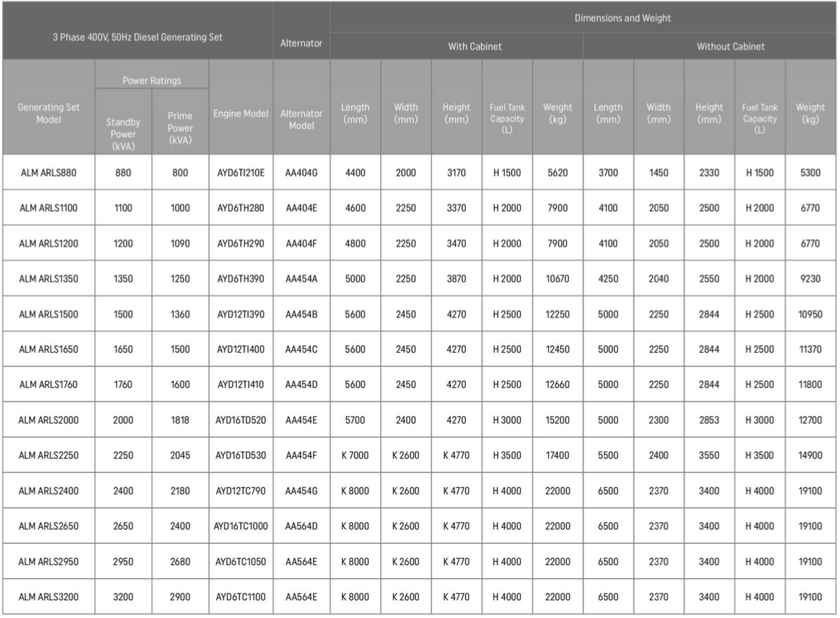Select the weight value 14900
Image resolution: width=840 pixels, height=618 pixels.
pos(810,455)
